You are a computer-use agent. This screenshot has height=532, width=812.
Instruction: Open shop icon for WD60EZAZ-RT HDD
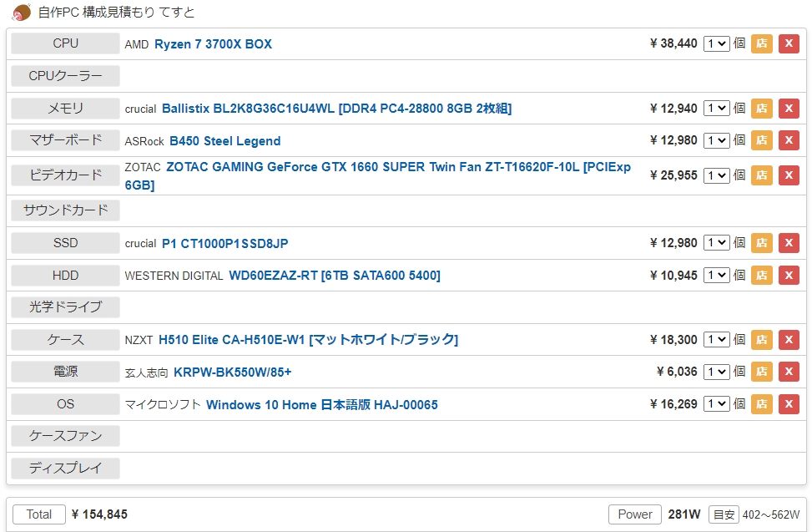(x=761, y=275)
